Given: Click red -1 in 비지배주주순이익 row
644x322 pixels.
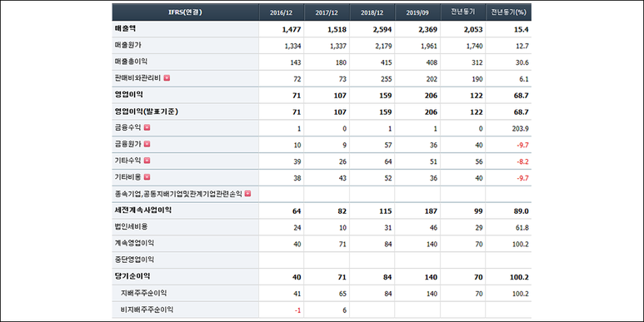Looking at the screenshot, I should (297, 310).
